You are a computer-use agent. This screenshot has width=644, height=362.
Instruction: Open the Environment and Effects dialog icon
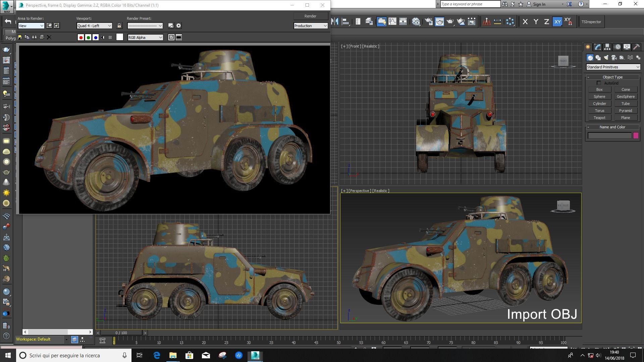click(x=179, y=26)
